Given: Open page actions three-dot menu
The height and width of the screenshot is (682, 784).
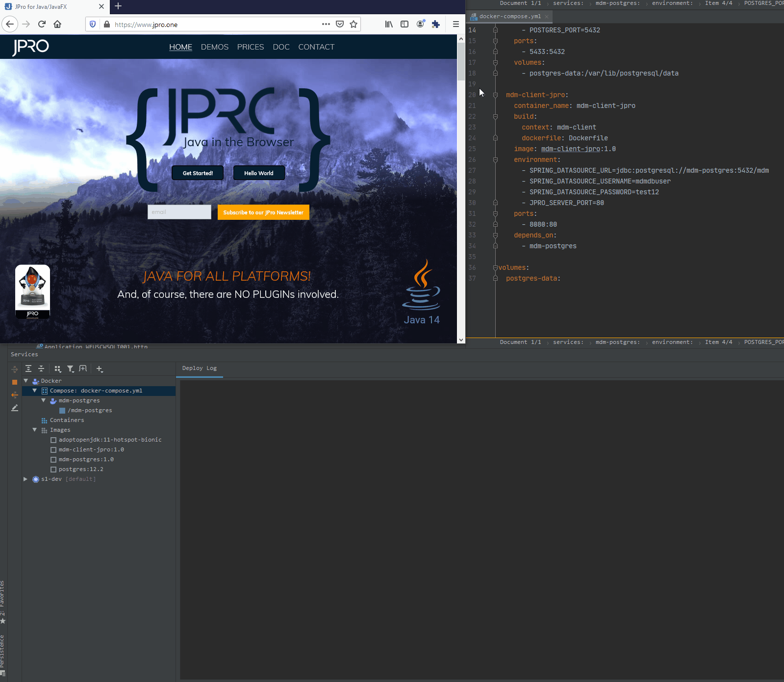Looking at the screenshot, I should 326,24.
